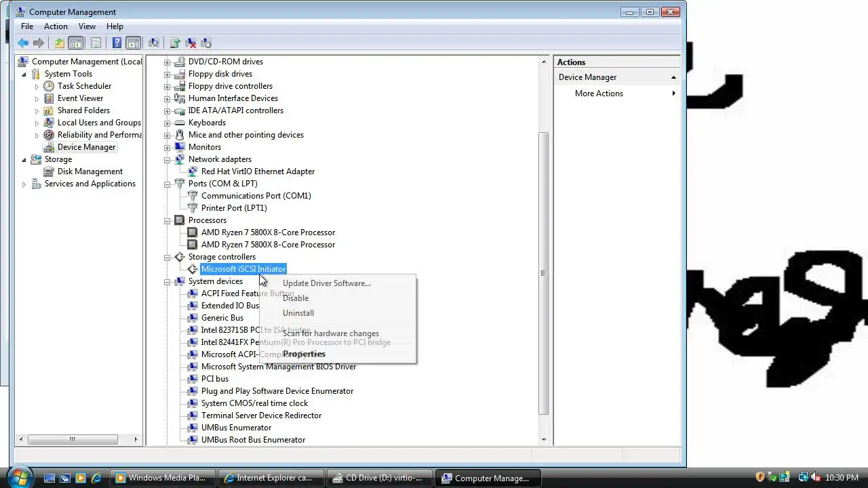Open Help via the blue question mark icon
868x488 pixels.
click(117, 43)
